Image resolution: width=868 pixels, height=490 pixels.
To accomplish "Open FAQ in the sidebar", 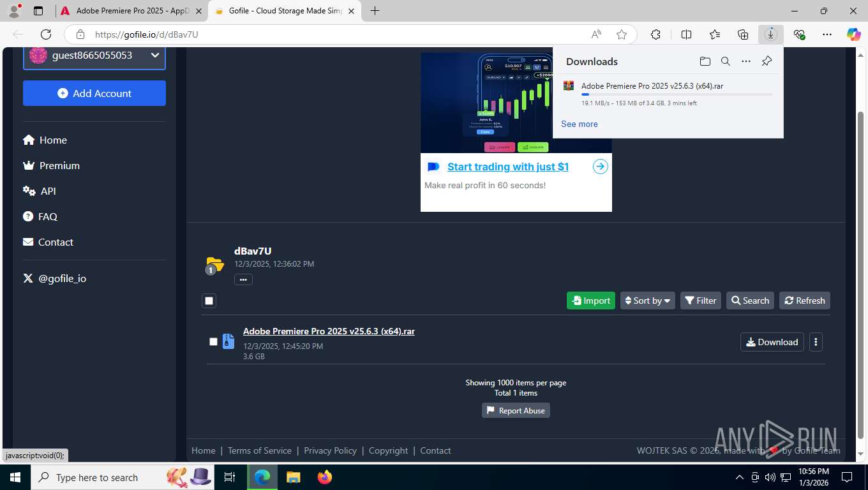I will (40, 216).
